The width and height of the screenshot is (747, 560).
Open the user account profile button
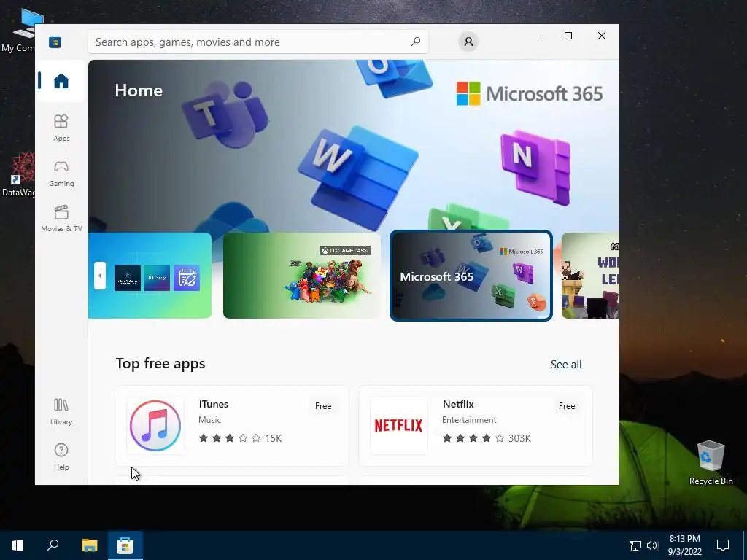pos(468,42)
